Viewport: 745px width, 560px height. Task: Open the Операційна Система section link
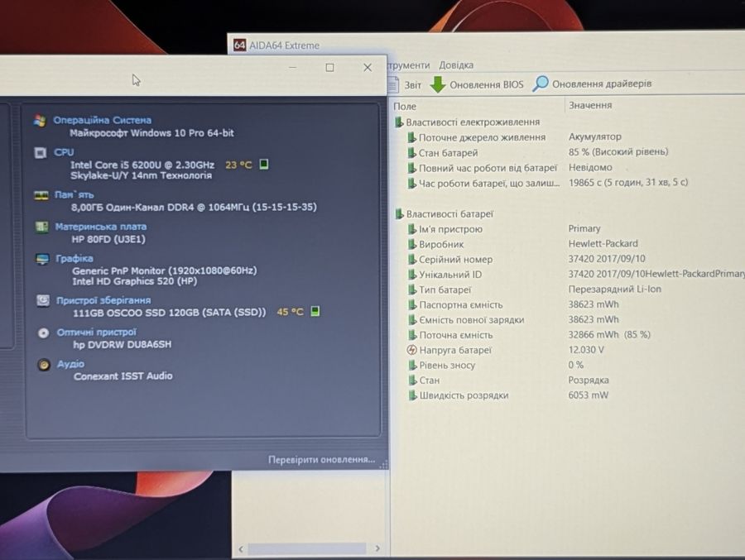102,120
